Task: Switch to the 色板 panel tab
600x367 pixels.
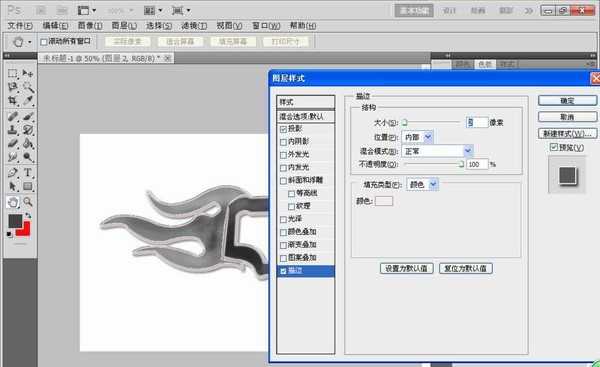Action: click(485, 64)
